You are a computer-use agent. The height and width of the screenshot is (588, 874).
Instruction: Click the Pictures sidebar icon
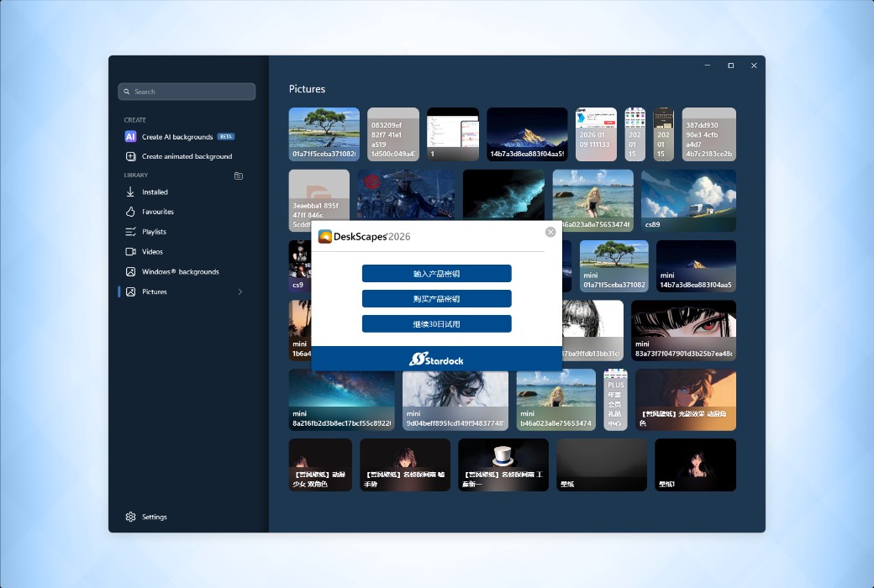click(130, 292)
